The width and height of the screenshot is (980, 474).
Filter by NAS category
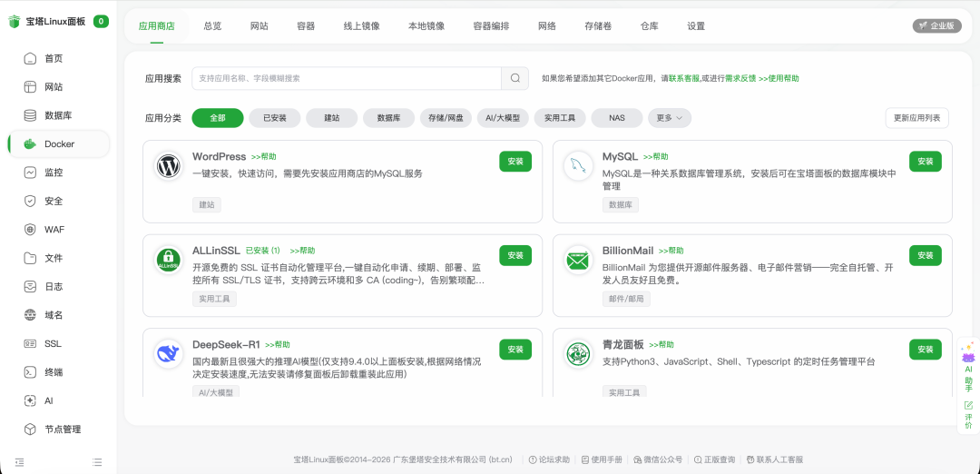(617, 117)
